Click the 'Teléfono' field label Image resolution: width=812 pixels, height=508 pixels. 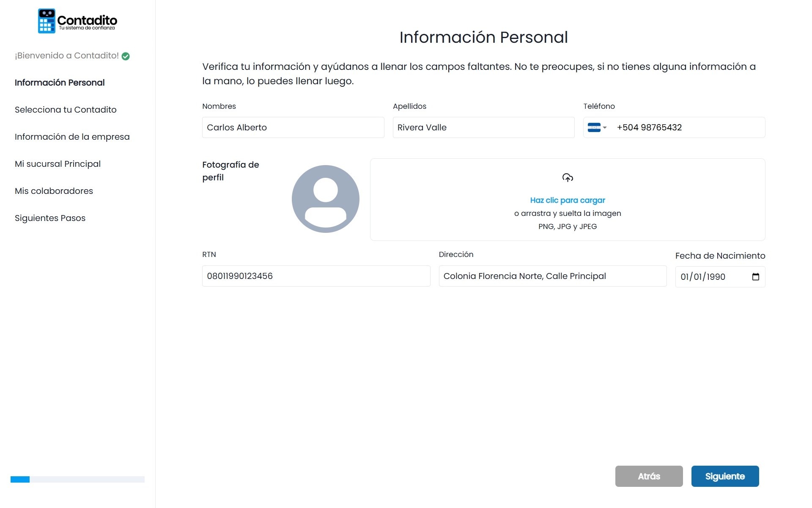click(x=599, y=106)
